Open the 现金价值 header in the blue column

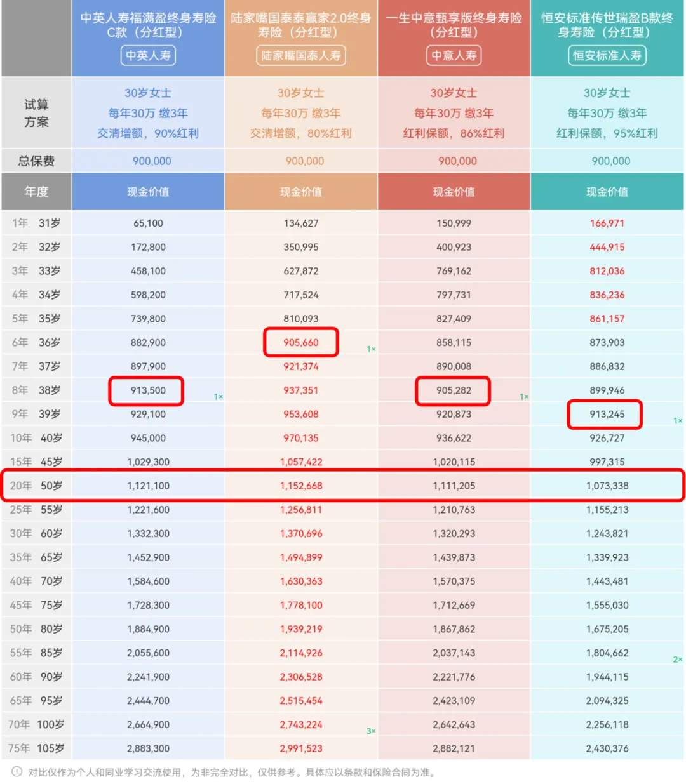pos(148,191)
